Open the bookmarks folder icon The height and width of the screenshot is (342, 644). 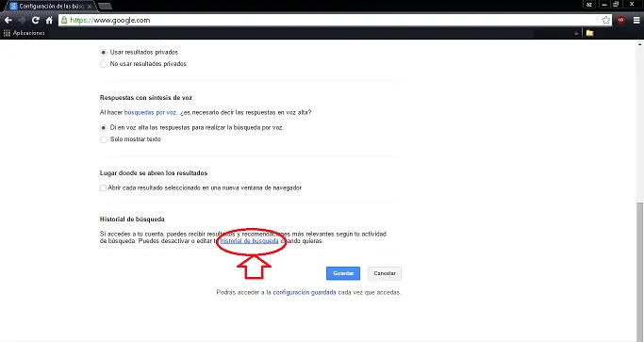point(590,33)
